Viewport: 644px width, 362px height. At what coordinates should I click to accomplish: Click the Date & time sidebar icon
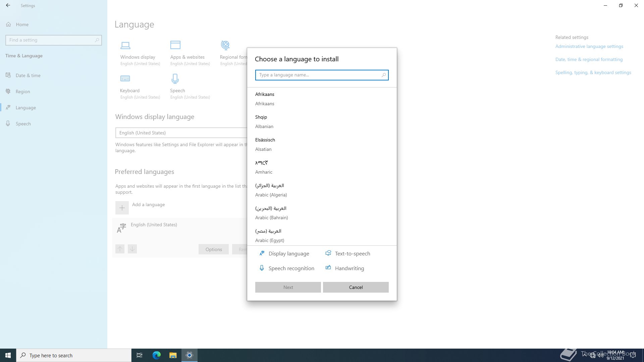(8, 75)
